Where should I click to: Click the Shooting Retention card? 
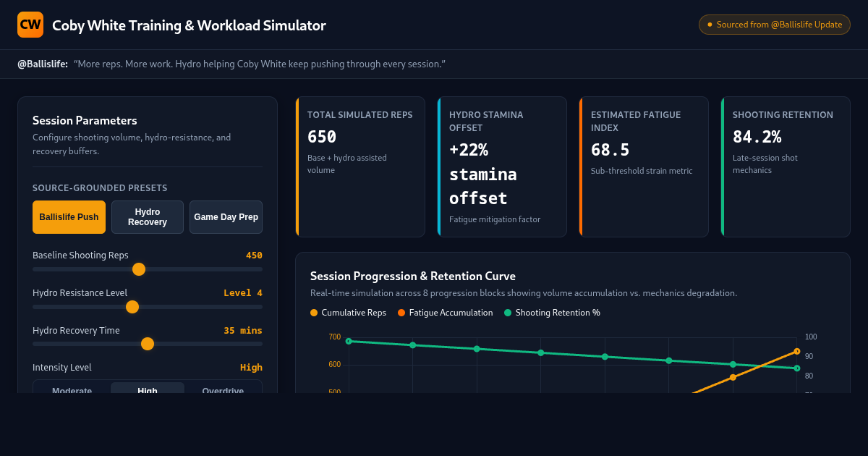coord(786,166)
